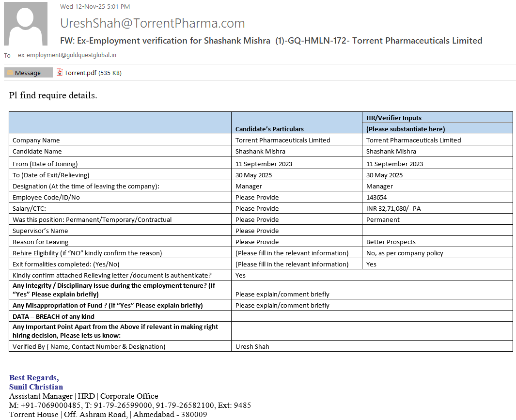Viewport: 516px width, 420px height.
Task: Click 'Shashank Mishra' in HR inputs column
Action: pos(391,152)
